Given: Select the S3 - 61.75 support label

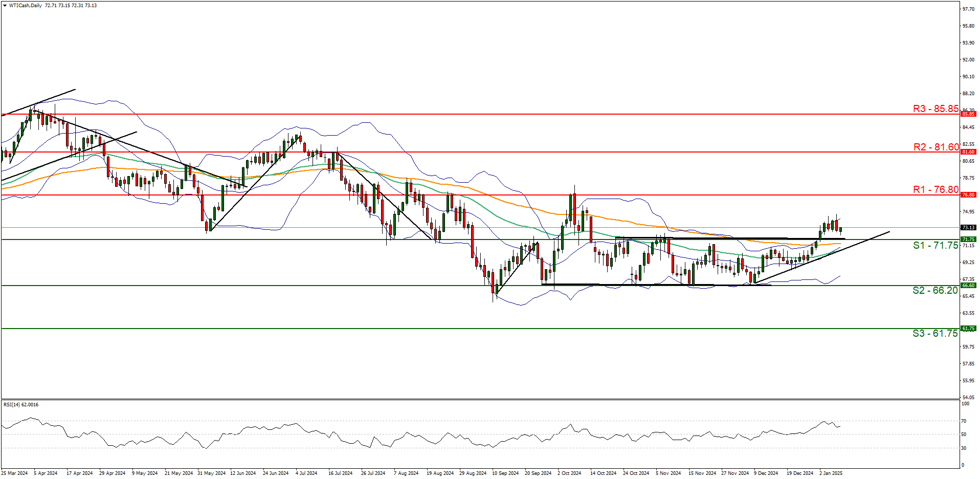Looking at the screenshot, I should [935, 333].
